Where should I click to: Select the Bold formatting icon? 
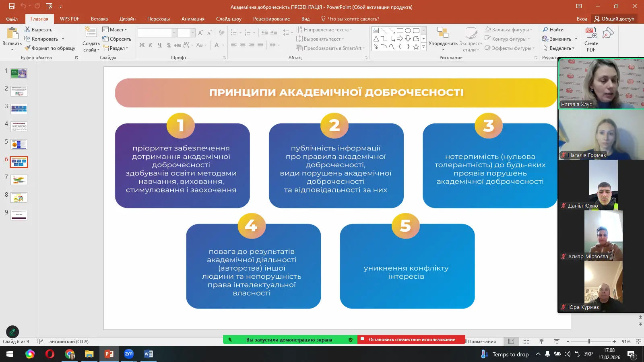pos(142,45)
